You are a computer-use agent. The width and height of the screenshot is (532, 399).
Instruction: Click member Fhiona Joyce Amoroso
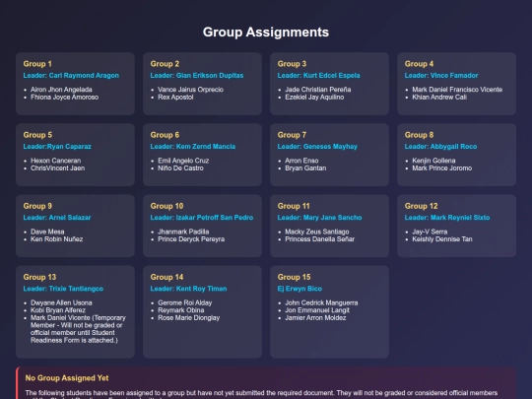(64, 97)
